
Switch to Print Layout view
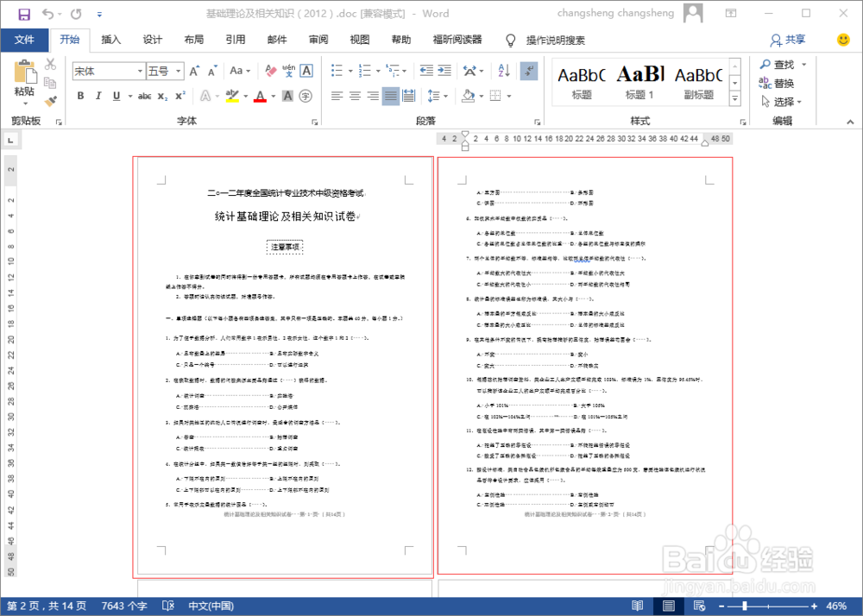pyautogui.click(x=669, y=606)
